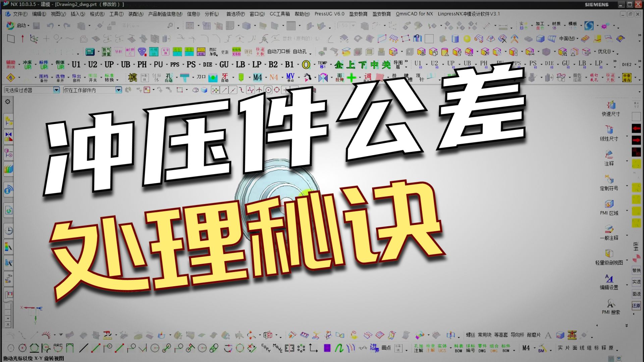Click the purple square swatch in bottom toolbar
Screen dimensions: 644x362
[x=327, y=348]
